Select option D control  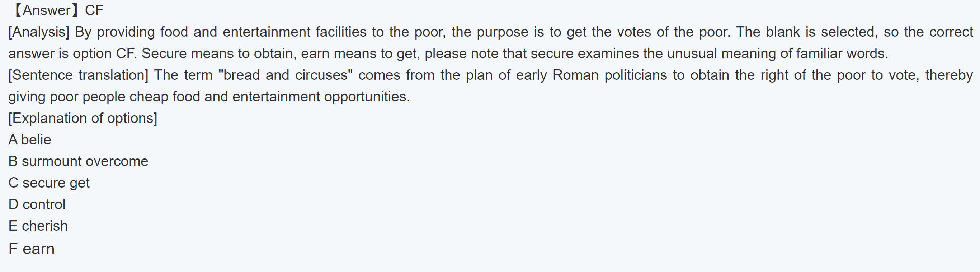[37, 204]
